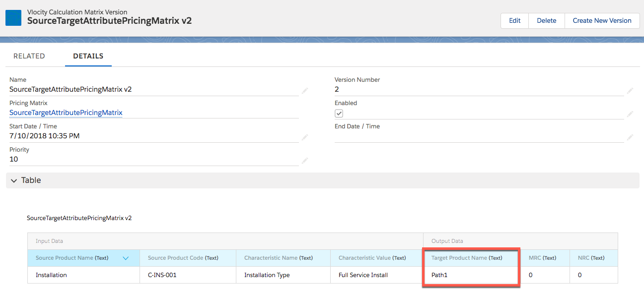Click the Version Number value 2
Screen dimensions: 644x290
point(337,89)
